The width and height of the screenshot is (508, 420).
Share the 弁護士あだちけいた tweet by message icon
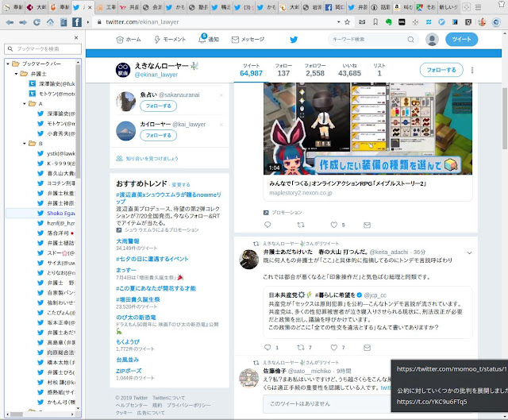[367, 348]
